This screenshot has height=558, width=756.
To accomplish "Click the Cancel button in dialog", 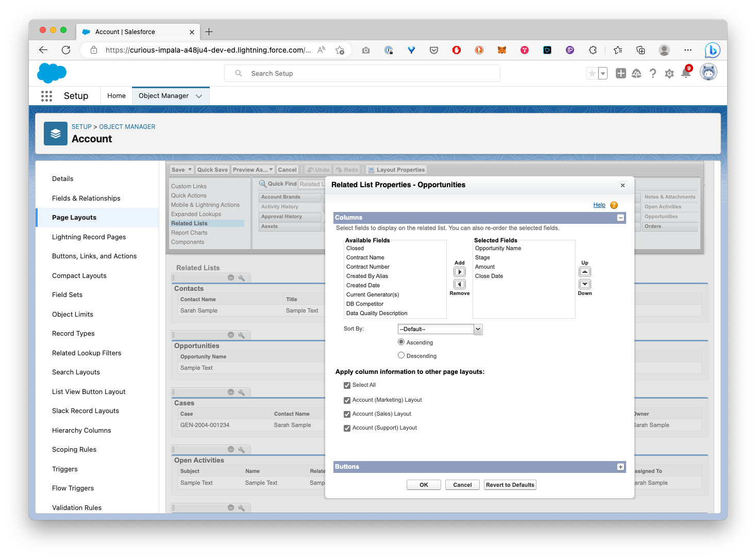I will [462, 485].
